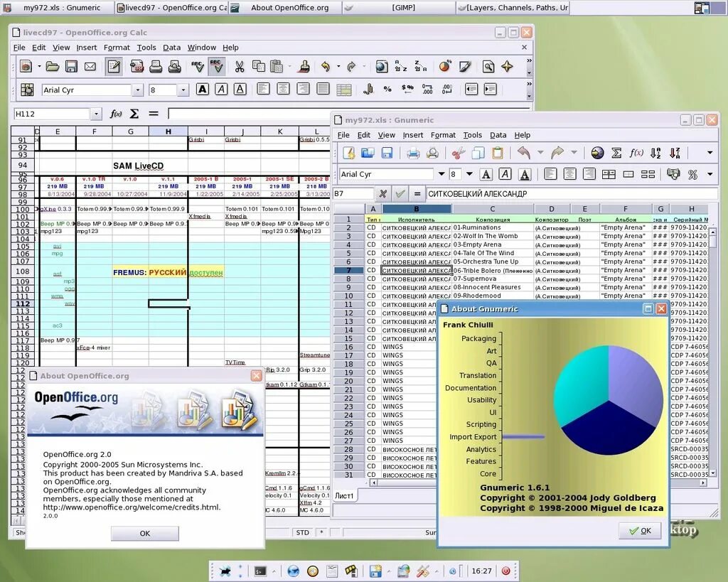Click the format paintbrush icon in Calc
Screen dimensions: 728x582
point(305,67)
